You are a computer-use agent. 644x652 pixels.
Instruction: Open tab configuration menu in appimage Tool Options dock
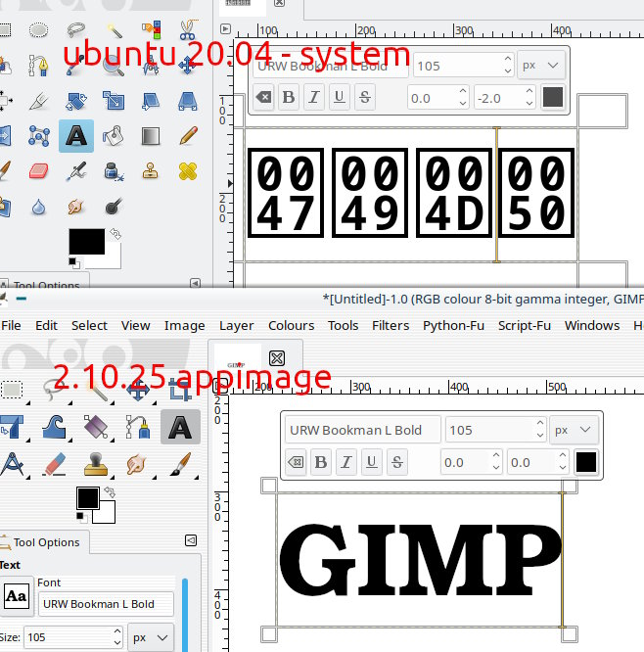[x=191, y=540]
